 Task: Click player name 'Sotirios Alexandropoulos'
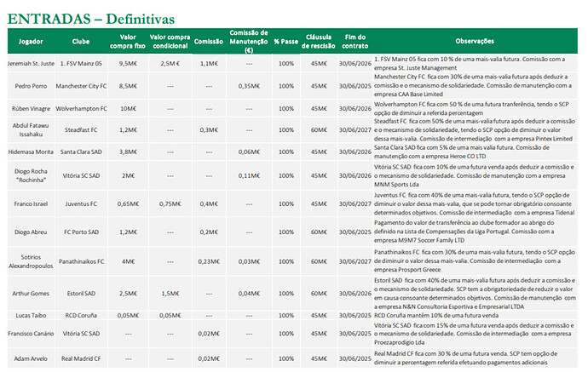click(31, 261)
